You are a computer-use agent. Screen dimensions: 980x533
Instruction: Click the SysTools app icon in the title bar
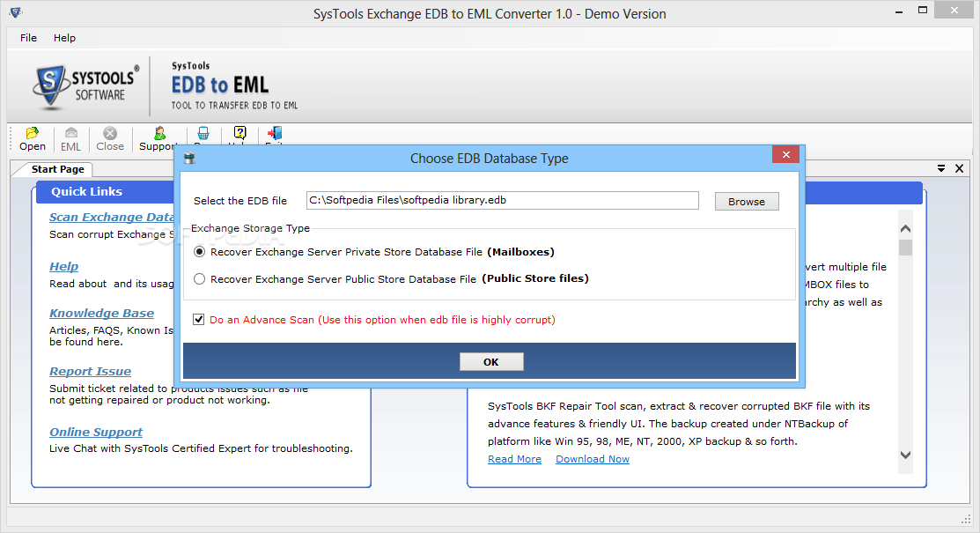(16, 11)
